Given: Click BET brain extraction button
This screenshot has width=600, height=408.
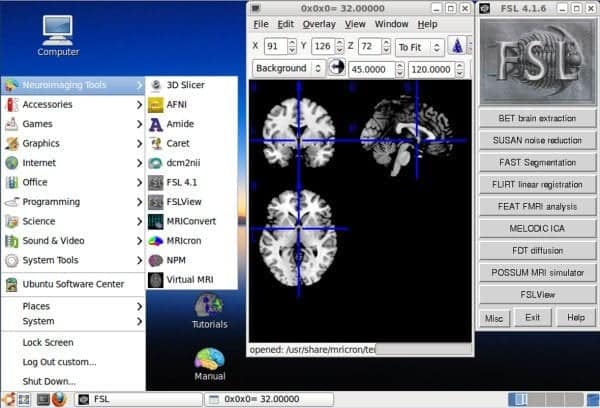Looking at the screenshot, I should point(537,118).
